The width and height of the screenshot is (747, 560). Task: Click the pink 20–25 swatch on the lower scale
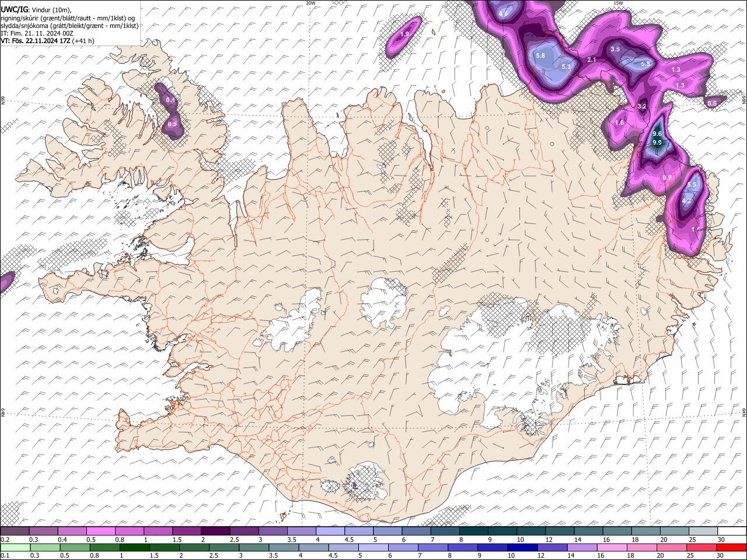point(672,547)
